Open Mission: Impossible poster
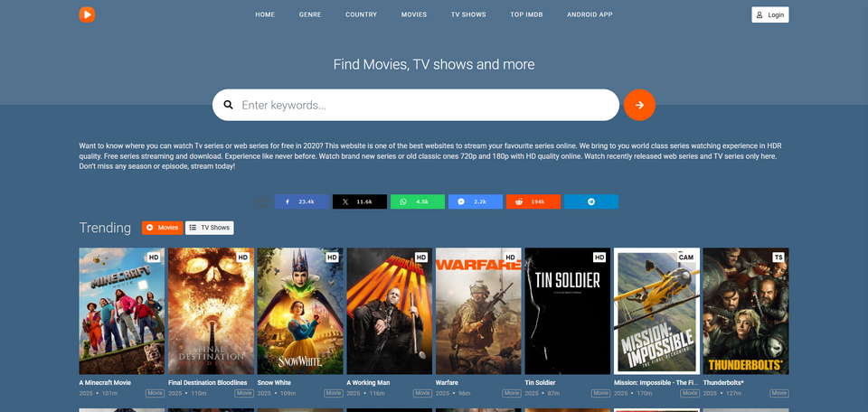This screenshot has width=868, height=412. point(656,311)
